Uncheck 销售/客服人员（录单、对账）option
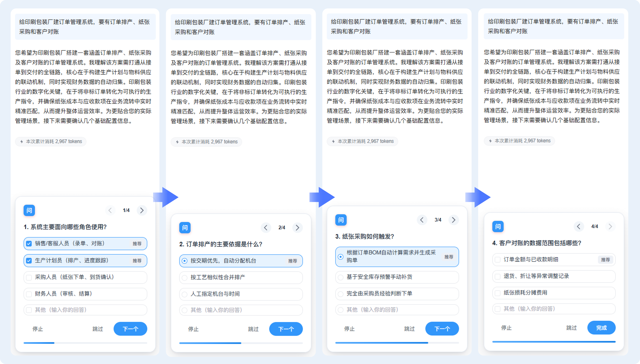Viewport: 640px width, 364px height. (x=85, y=244)
